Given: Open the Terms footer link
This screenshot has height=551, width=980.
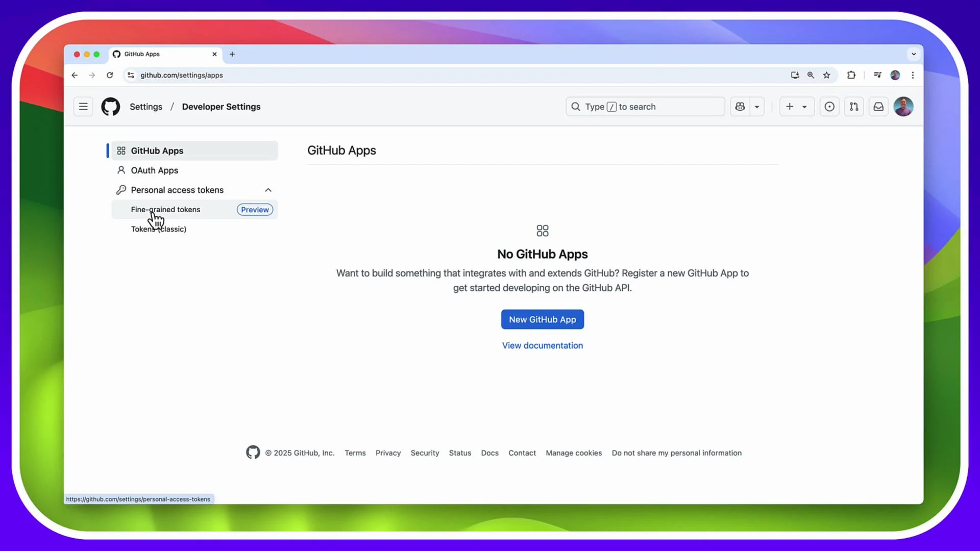Looking at the screenshot, I should [355, 453].
